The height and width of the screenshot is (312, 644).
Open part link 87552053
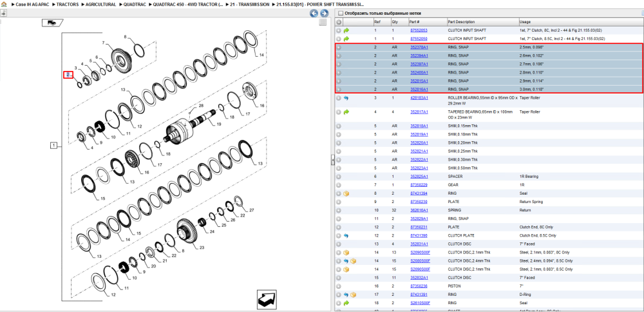[x=419, y=30]
